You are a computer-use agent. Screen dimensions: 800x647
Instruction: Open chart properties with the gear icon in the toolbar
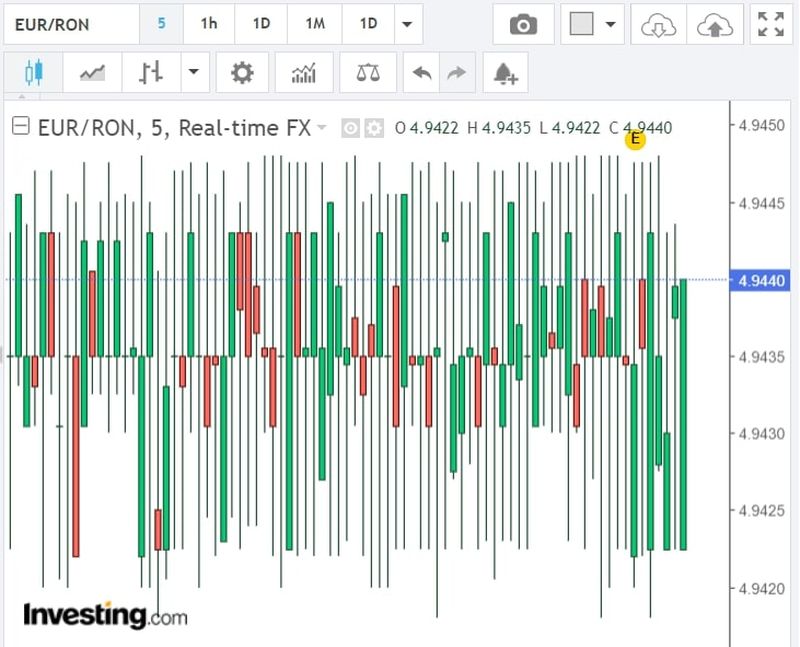point(242,73)
